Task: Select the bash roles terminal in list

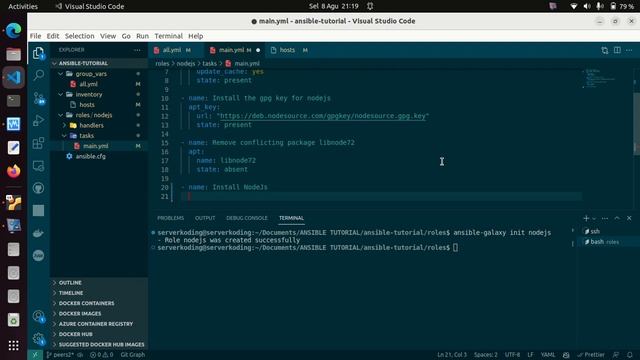Action: 607,242
